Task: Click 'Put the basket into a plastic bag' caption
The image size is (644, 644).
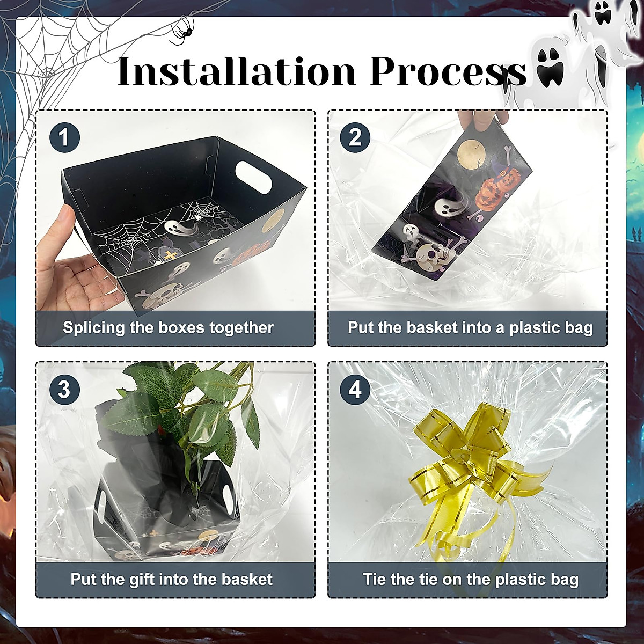Action: tap(470, 327)
